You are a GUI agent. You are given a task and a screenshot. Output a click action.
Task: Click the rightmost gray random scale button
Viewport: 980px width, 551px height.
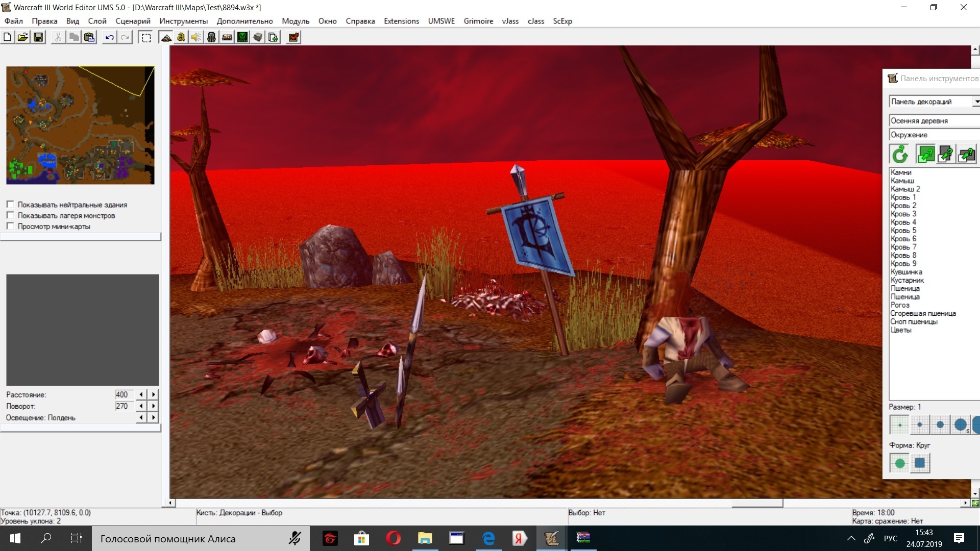pyautogui.click(x=966, y=154)
